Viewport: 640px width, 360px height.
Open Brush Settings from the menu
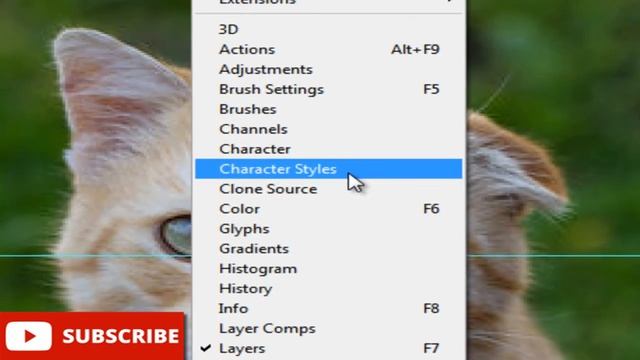pos(329,89)
